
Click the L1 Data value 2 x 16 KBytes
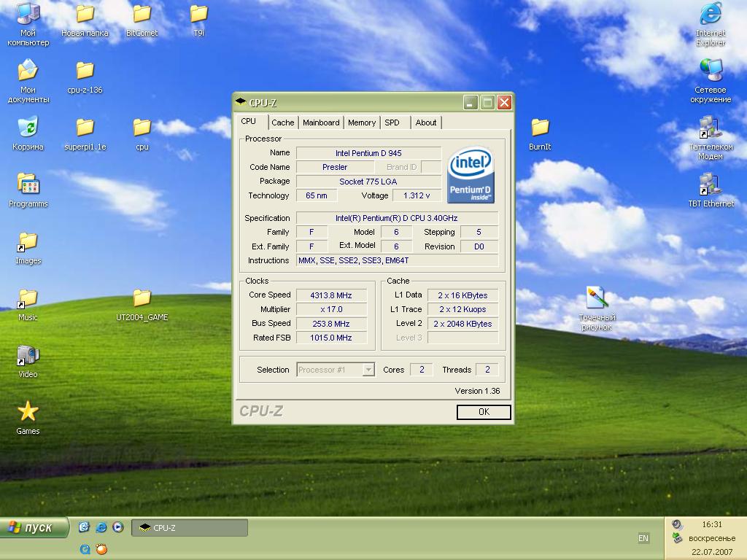click(x=462, y=295)
